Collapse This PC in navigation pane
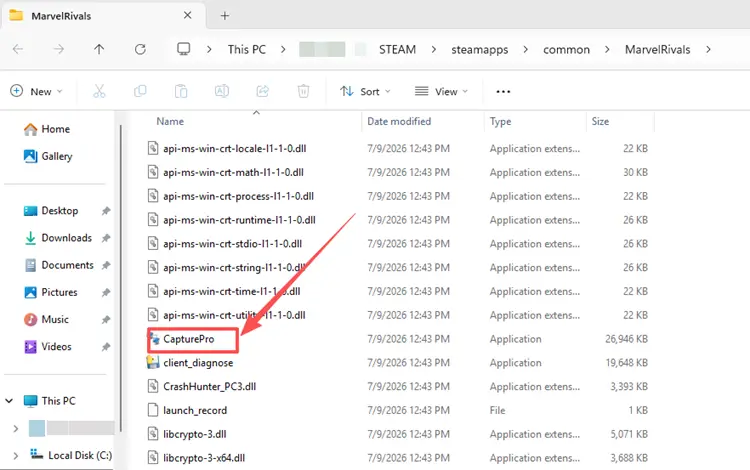The image size is (750, 470). (x=9, y=401)
